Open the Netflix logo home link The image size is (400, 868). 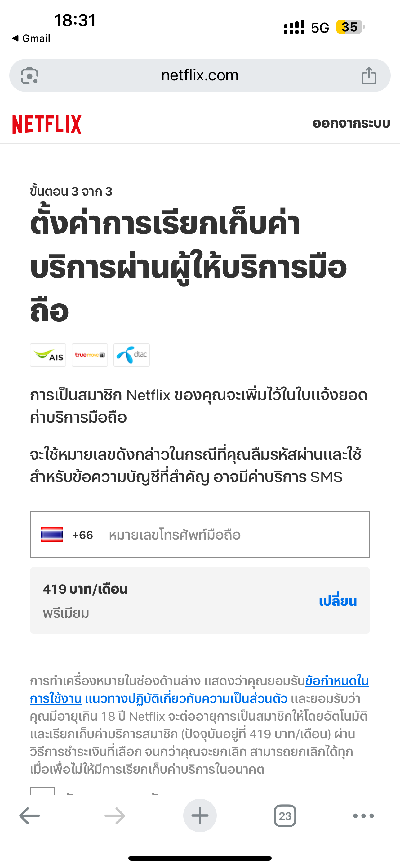coord(47,124)
